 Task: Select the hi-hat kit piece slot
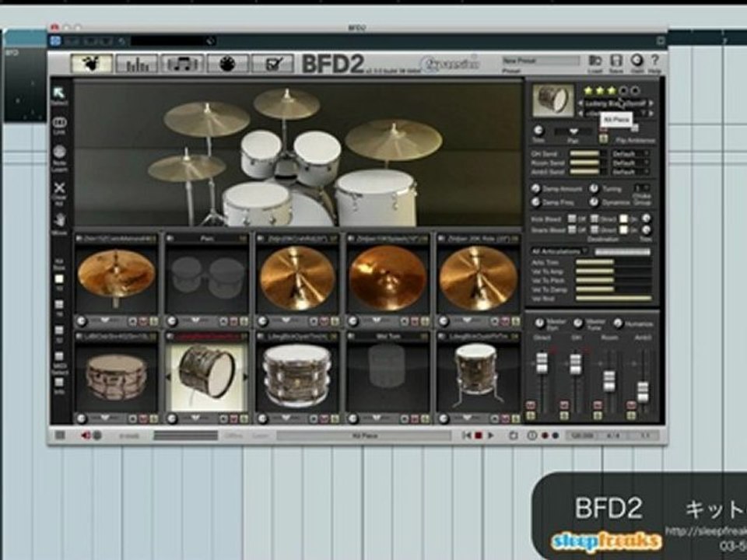[x=116, y=278]
